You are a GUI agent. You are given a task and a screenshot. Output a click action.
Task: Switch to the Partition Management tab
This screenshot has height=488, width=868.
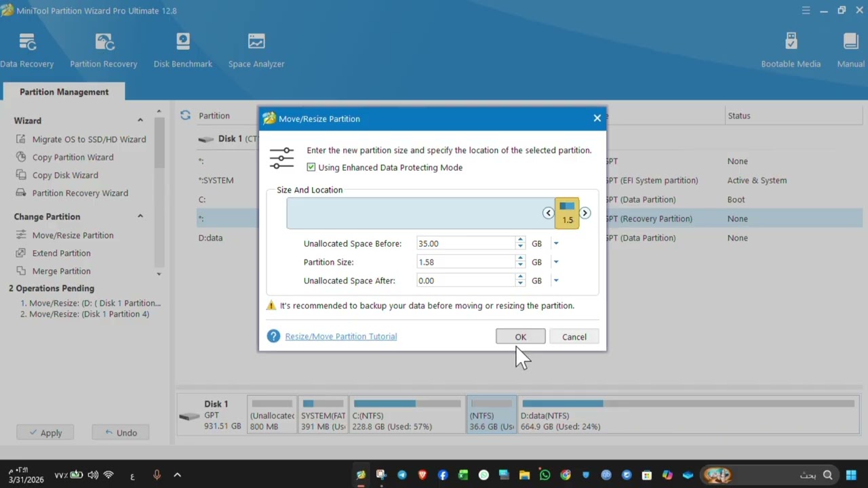(x=64, y=91)
